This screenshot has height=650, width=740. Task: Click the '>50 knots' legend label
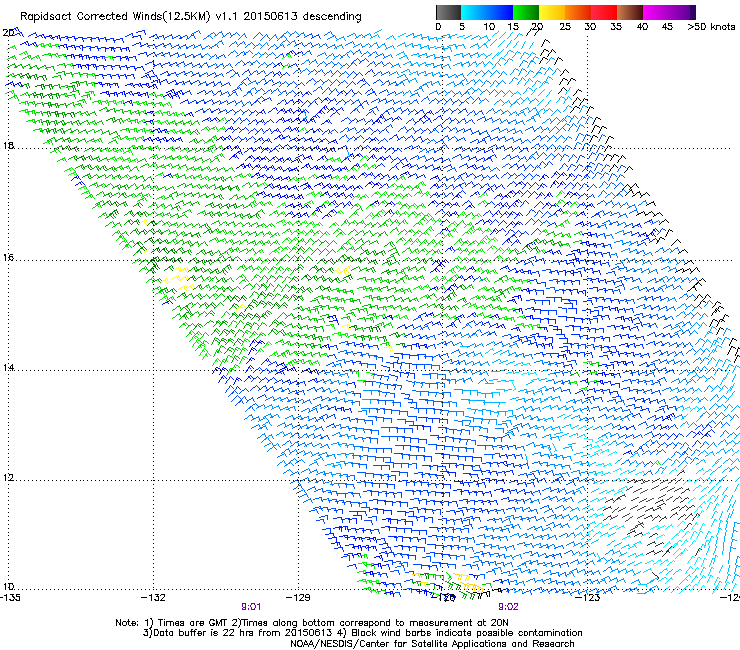pyautogui.click(x=711, y=27)
